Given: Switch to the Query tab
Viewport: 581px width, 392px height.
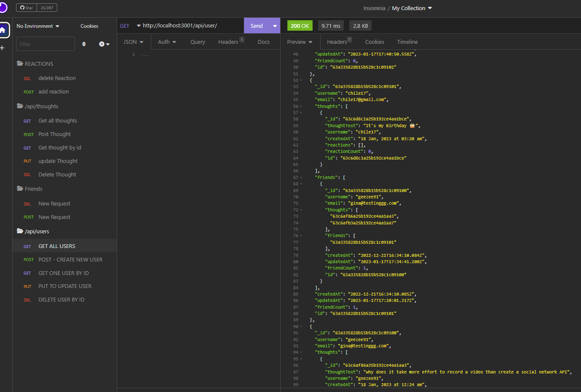Looking at the screenshot, I should (198, 42).
